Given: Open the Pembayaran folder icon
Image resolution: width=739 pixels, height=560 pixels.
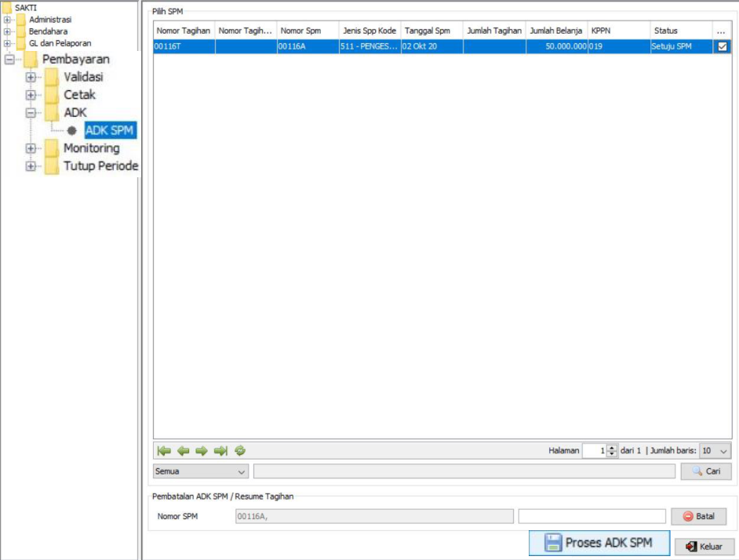Looking at the screenshot, I should (31, 60).
